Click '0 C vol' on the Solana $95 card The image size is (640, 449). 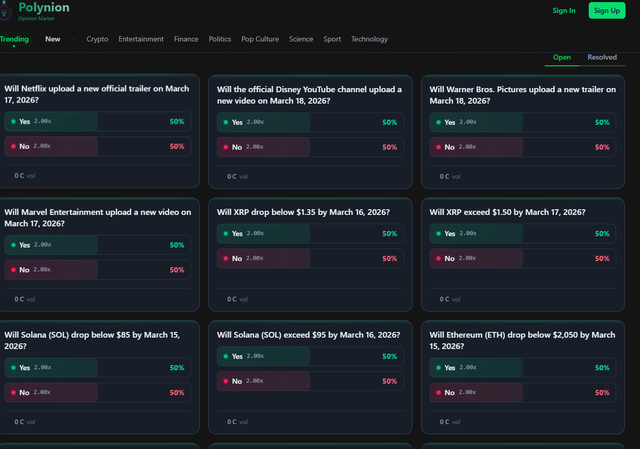click(238, 422)
